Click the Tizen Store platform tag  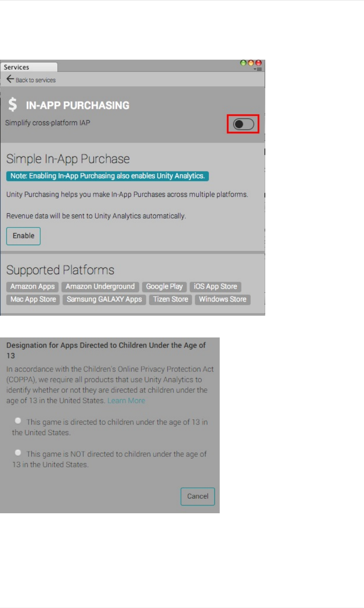[171, 300]
